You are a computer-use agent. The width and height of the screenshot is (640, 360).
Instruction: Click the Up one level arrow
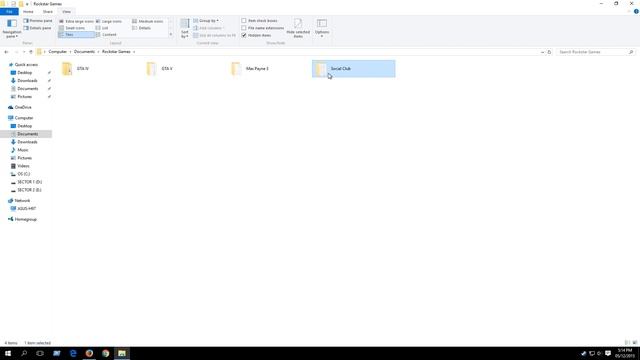click(31, 52)
